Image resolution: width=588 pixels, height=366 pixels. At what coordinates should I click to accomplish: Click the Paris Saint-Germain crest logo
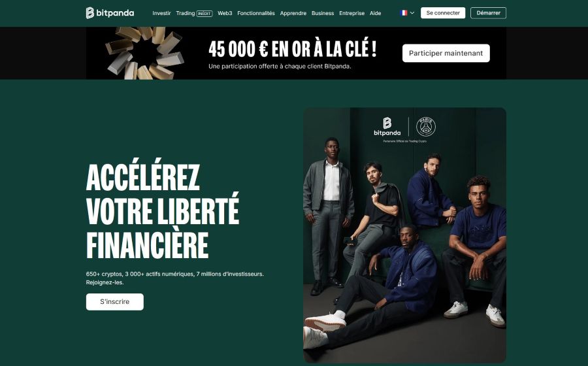point(426,127)
